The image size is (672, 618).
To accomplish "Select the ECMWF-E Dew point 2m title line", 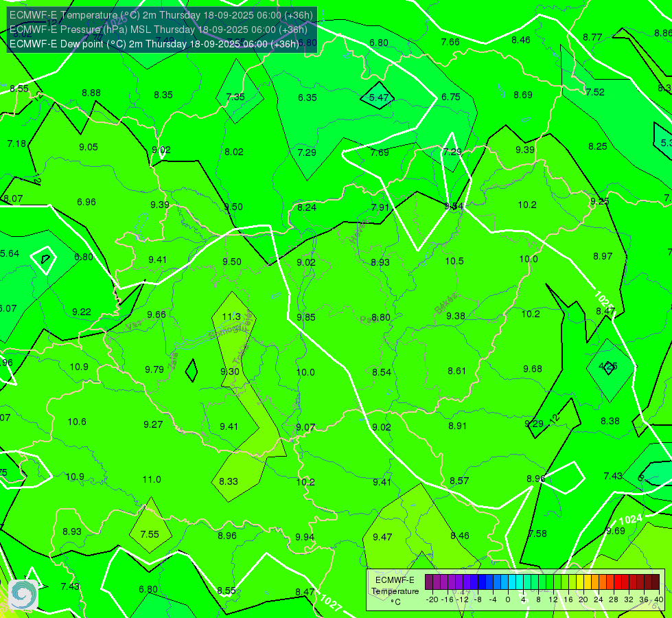I will 154,44.
